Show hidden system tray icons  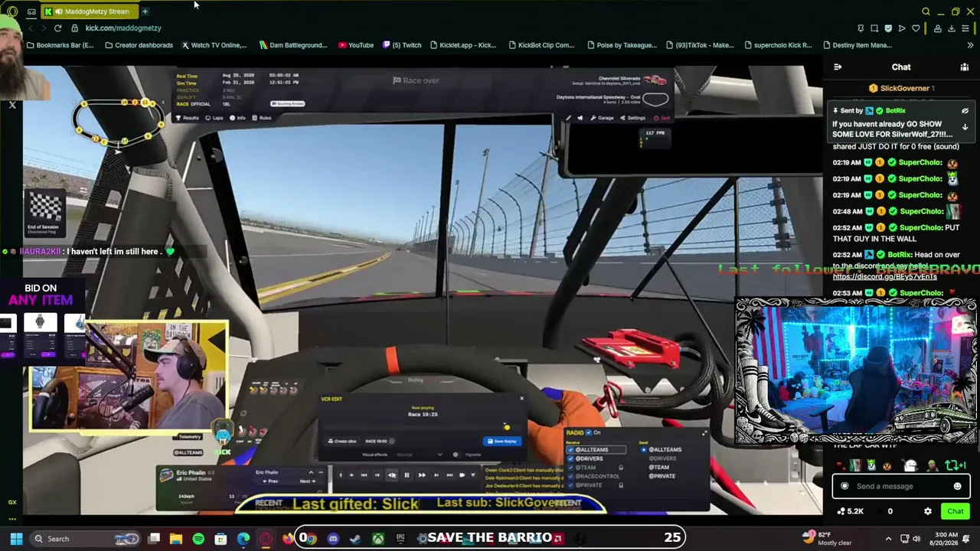point(888,539)
